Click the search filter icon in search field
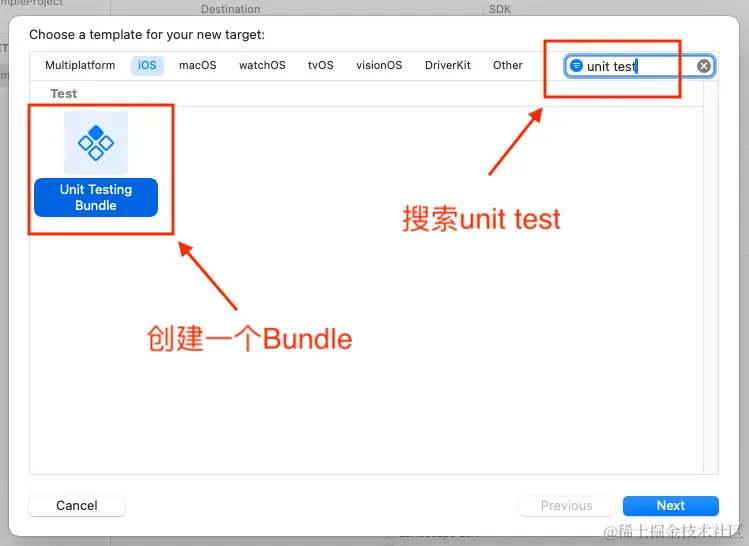This screenshot has width=749, height=546. (x=577, y=65)
